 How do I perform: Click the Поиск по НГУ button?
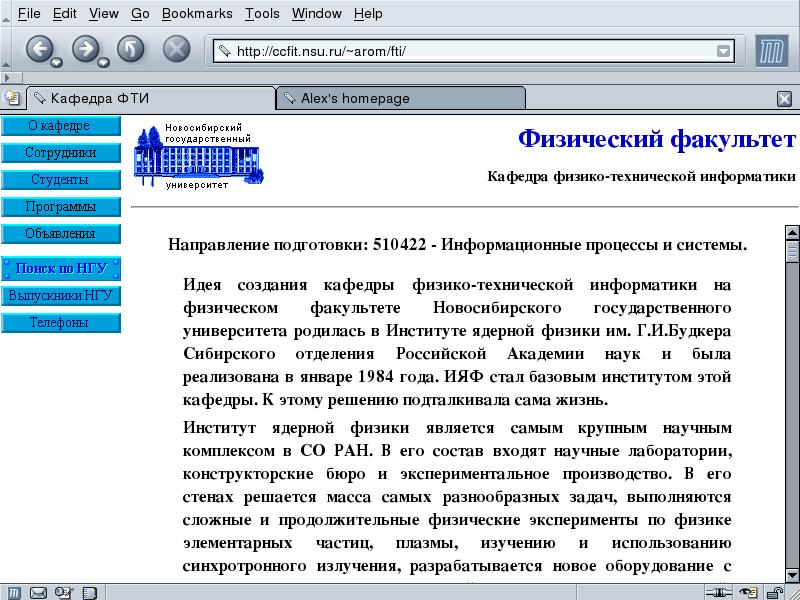point(61,268)
